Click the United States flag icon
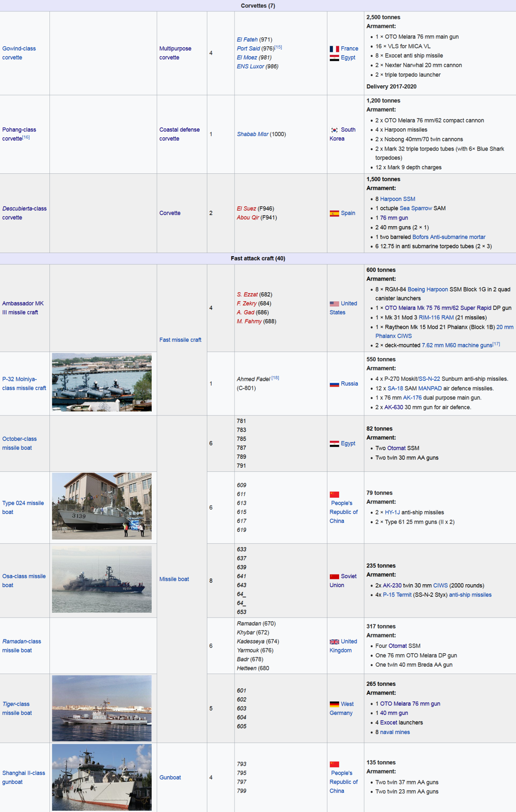Screen dimensions: 516x812 334,304
